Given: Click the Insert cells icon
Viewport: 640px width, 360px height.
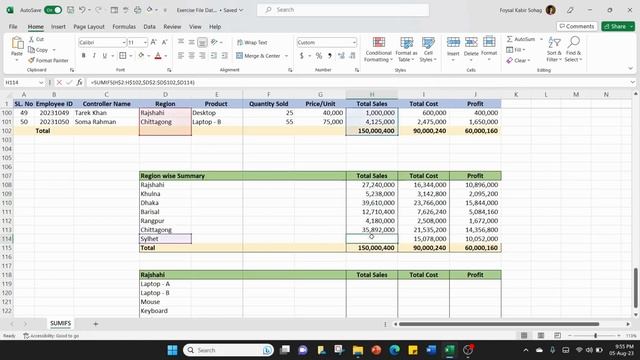Looking at the screenshot, I should tap(453, 42).
